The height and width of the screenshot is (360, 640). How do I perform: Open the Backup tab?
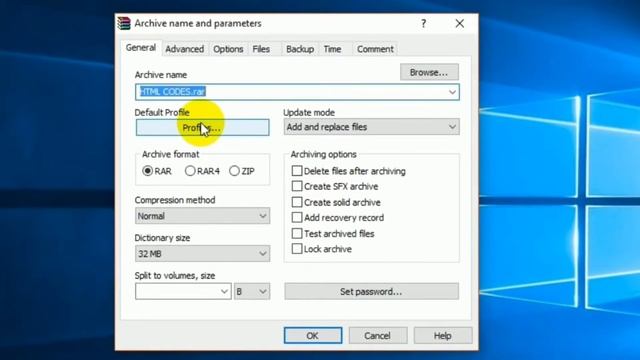[x=300, y=49]
